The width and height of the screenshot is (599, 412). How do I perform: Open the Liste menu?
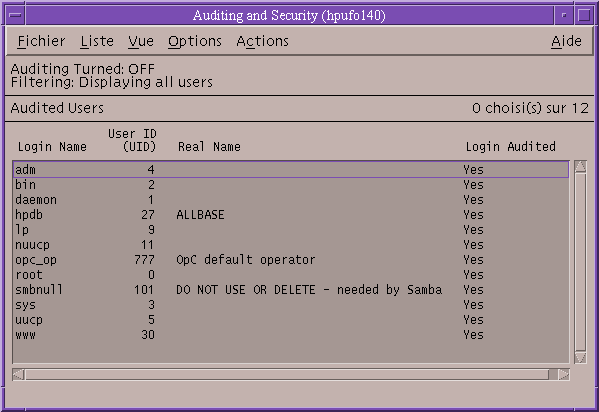[97, 41]
